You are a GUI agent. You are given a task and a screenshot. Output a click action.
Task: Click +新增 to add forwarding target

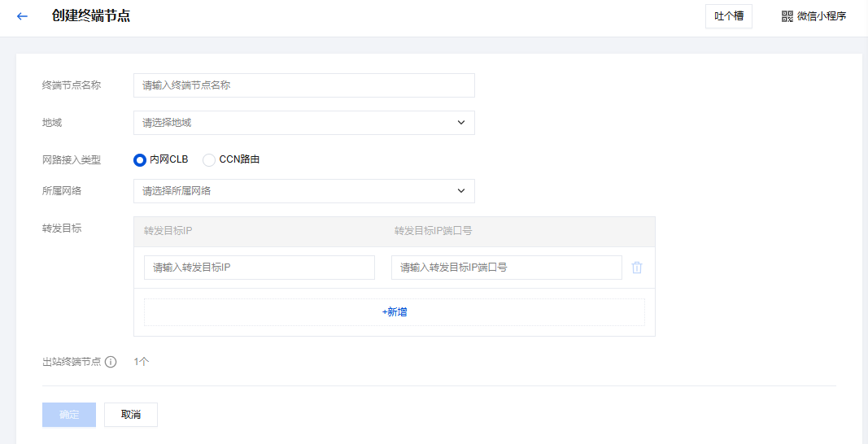394,312
